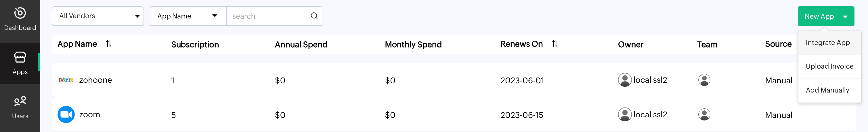Pick Add Manually from the menu
This screenshot has width=868, height=132.
click(827, 90)
